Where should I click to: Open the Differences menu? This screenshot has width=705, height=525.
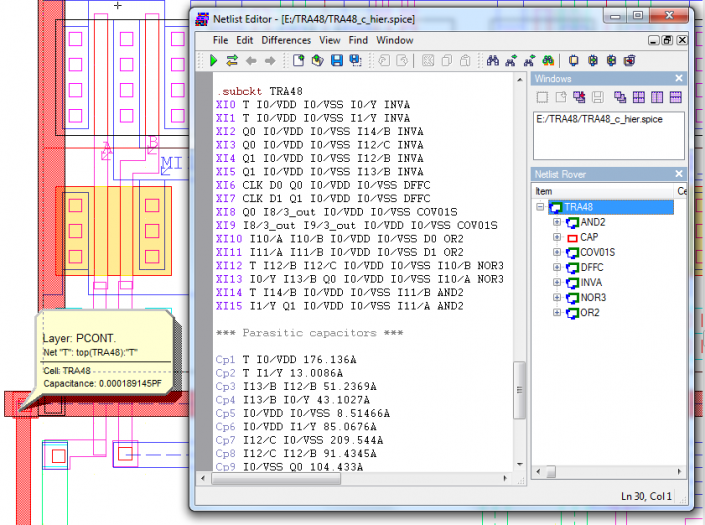pos(286,40)
